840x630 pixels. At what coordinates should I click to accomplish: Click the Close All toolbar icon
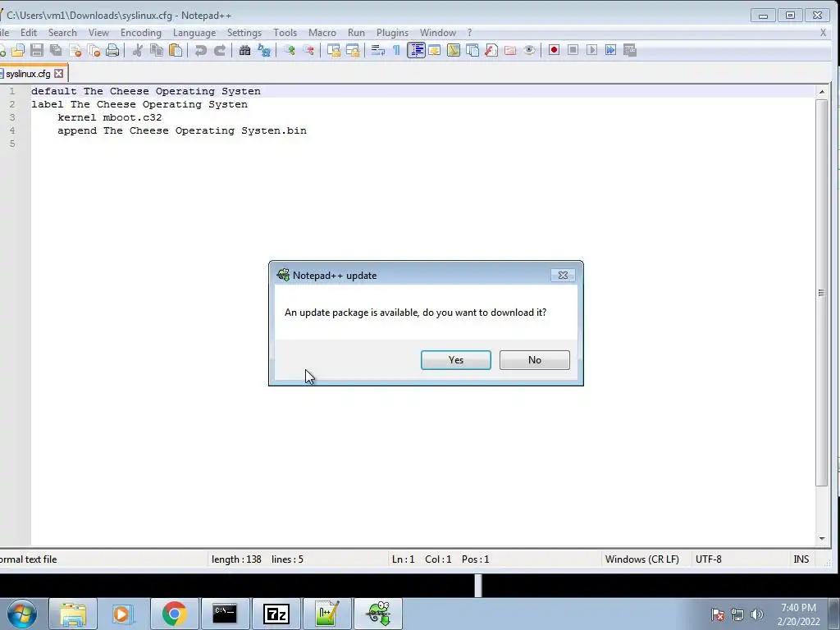tap(94, 50)
